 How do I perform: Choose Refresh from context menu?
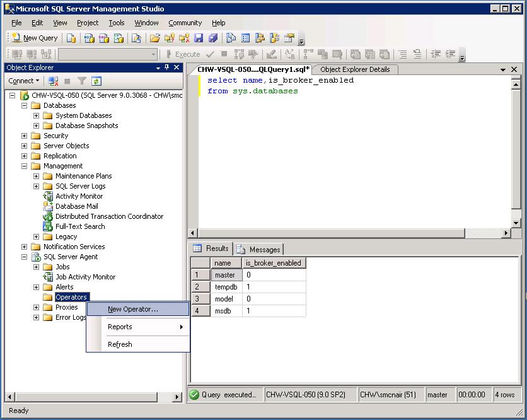[x=138, y=344]
